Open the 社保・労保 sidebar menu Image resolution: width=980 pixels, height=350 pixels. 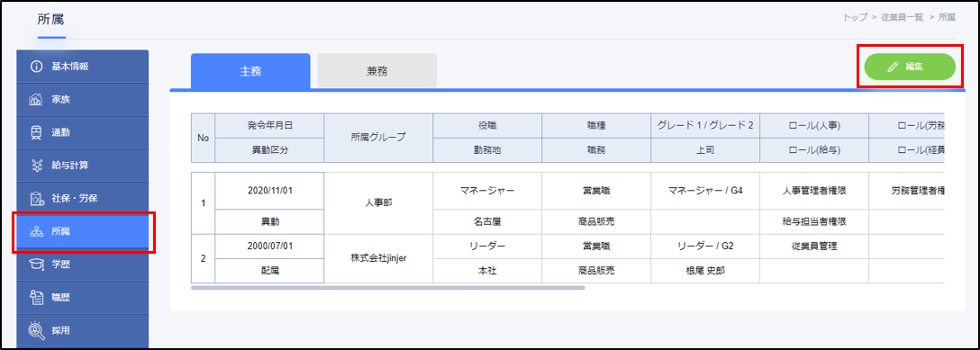[x=83, y=199]
